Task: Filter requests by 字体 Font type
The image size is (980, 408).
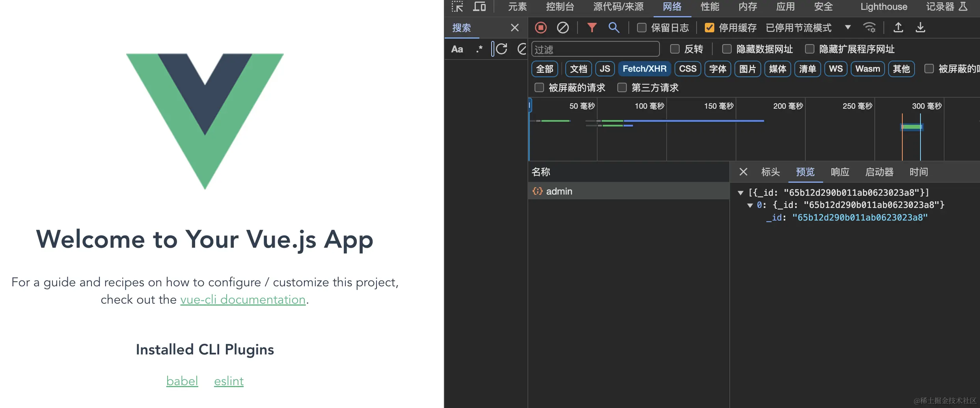Action: 718,69
